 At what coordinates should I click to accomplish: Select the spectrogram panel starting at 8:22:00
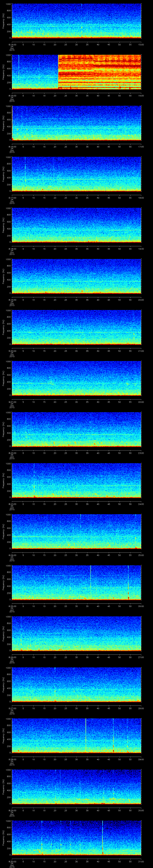click(x=76, y=429)
